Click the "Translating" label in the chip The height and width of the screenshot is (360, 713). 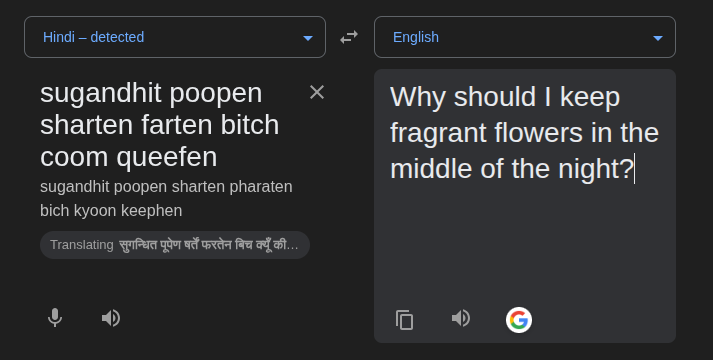82,245
